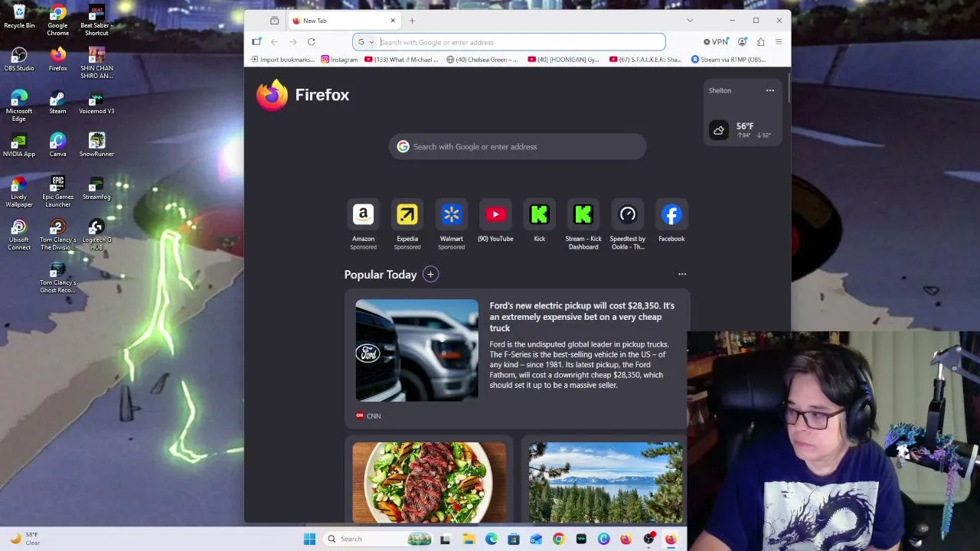Open Google Chrome from the taskbar

558,539
